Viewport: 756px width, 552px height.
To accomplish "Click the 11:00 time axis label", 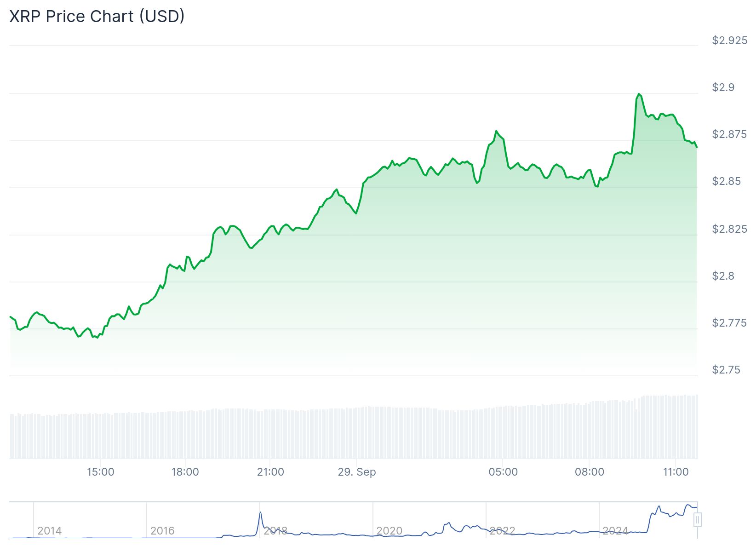I will pyautogui.click(x=676, y=472).
